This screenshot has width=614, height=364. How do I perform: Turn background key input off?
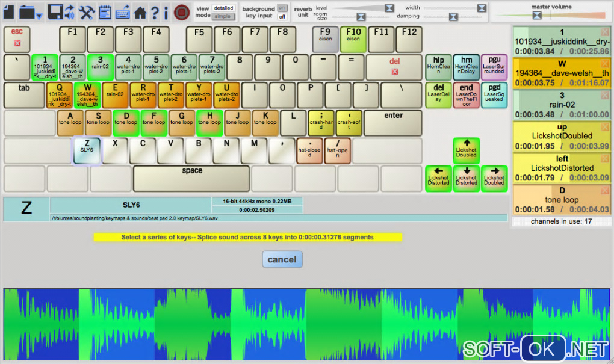tap(282, 16)
